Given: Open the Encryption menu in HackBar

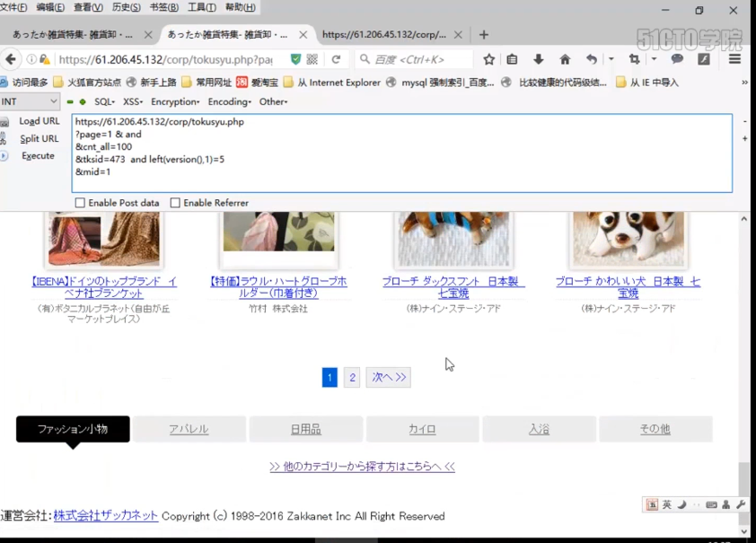Looking at the screenshot, I should [x=174, y=101].
